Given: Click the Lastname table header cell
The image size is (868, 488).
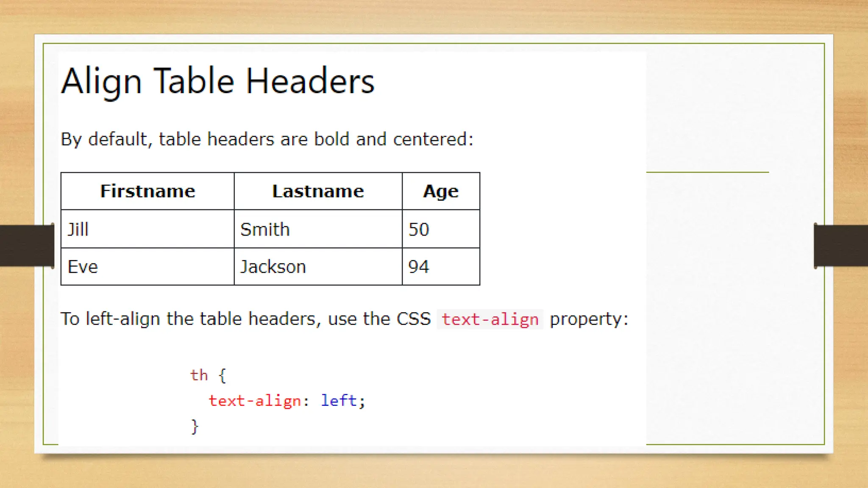Looking at the screenshot, I should pyautogui.click(x=318, y=191).
